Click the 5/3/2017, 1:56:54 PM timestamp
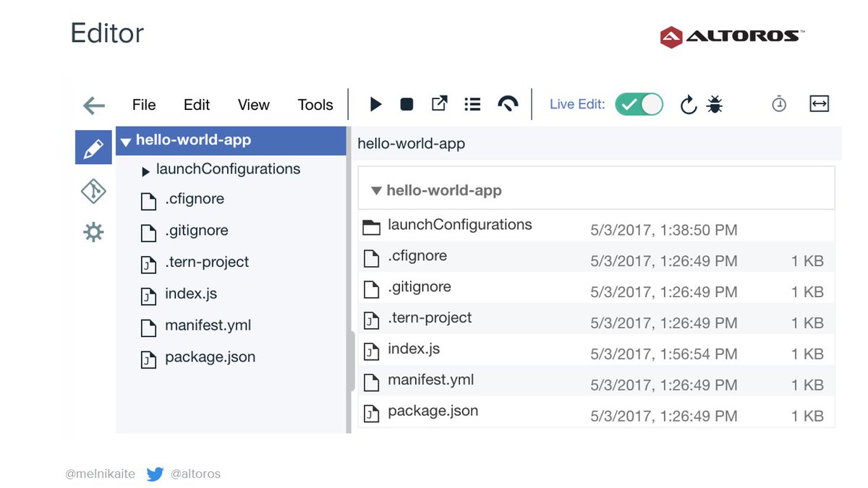Viewport: 868px width, 488px height. [664, 354]
